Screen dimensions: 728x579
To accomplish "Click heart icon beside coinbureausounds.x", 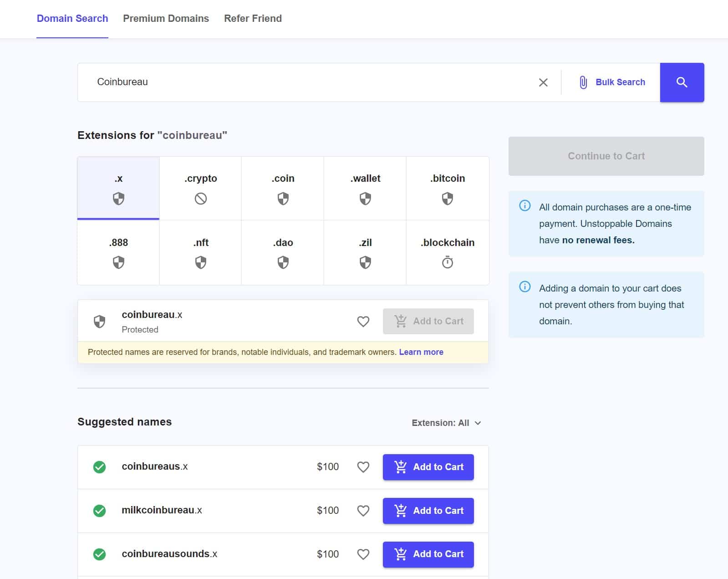I will 363,554.
